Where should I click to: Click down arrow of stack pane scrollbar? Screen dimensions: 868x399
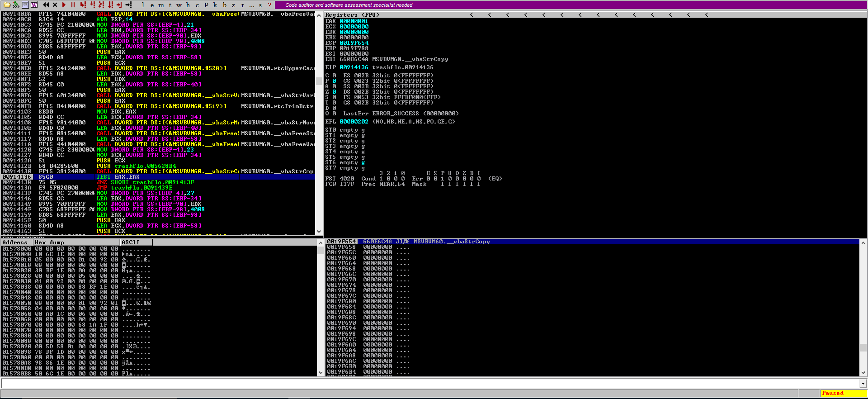point(863,373)
